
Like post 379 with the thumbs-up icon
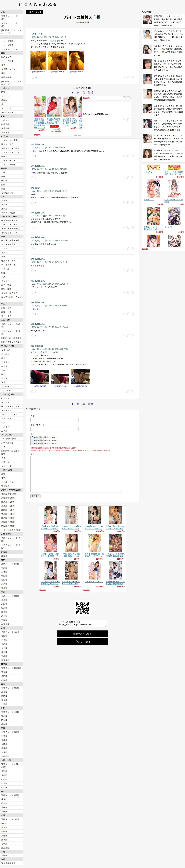click(x=33, y=271)
